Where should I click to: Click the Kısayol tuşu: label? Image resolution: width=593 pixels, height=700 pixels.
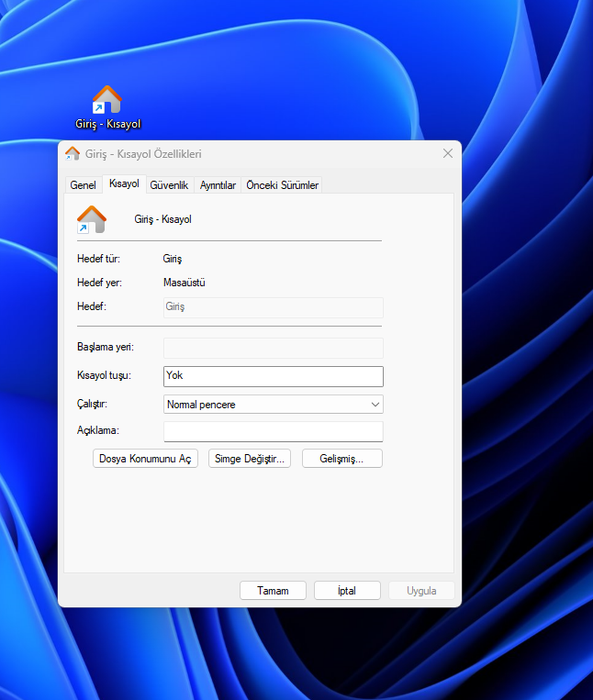104,375
